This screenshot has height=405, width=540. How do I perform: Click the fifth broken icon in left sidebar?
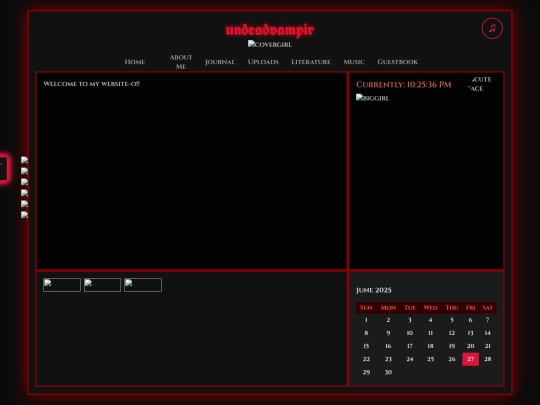pos(24,204)
